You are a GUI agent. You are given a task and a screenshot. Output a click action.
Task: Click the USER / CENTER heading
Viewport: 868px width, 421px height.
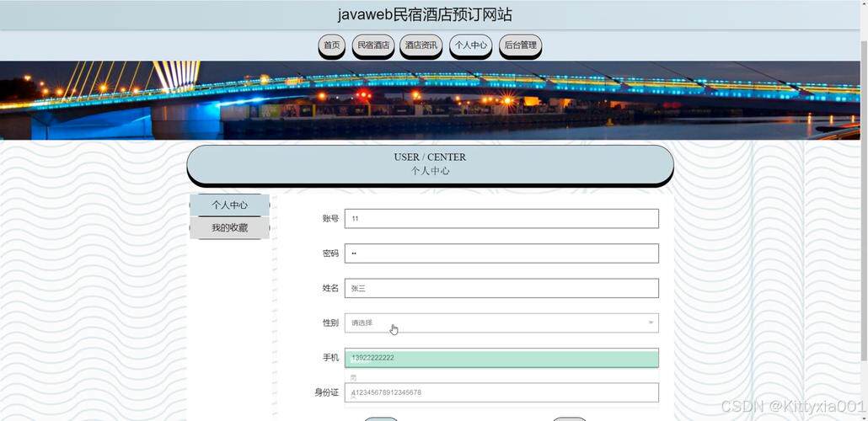pos(430,157)
